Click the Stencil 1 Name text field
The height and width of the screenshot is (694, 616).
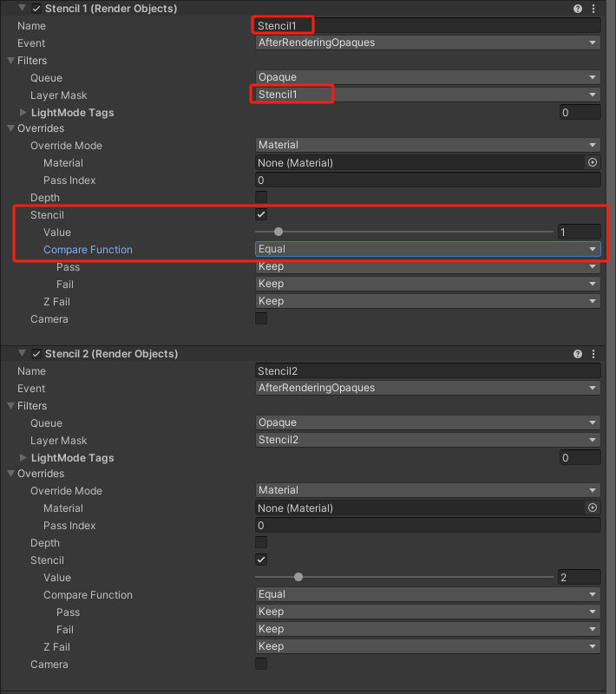(428, 26)
